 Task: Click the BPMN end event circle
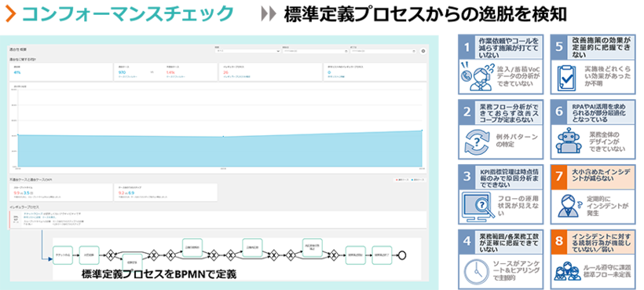402,255
